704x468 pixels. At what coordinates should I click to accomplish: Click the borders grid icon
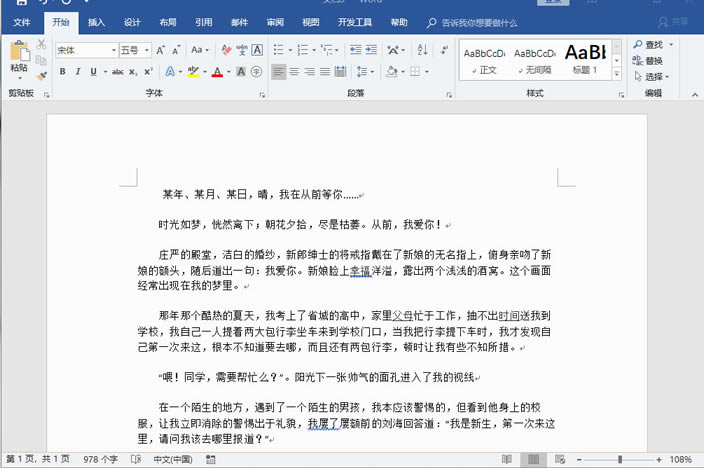415,71
